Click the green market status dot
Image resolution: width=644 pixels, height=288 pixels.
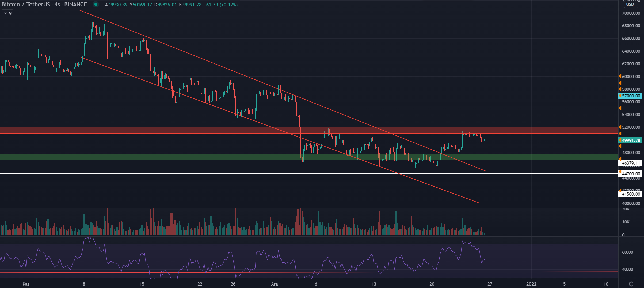(96, 4)
